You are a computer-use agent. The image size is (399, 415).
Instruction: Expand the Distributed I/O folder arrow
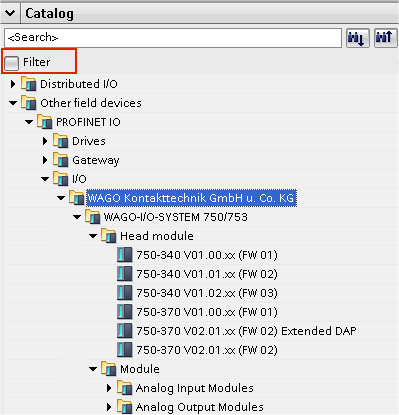click(13, 84)
